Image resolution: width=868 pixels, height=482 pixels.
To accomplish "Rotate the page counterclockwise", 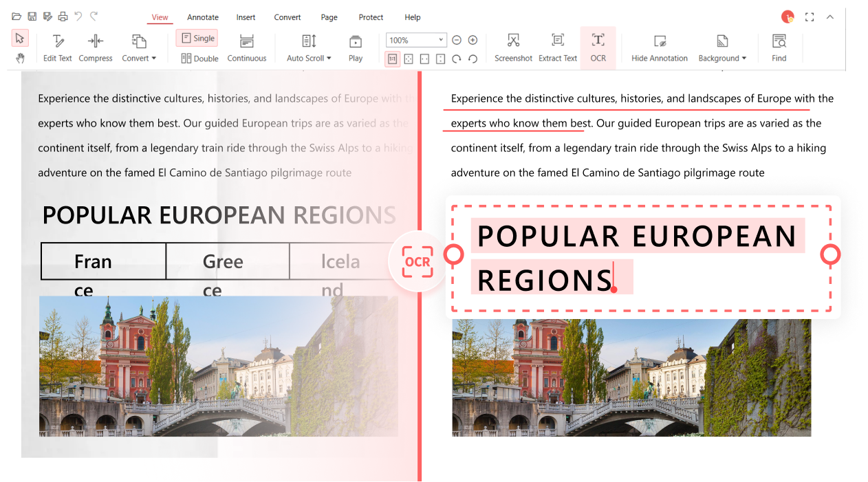I will click(473, 59).
